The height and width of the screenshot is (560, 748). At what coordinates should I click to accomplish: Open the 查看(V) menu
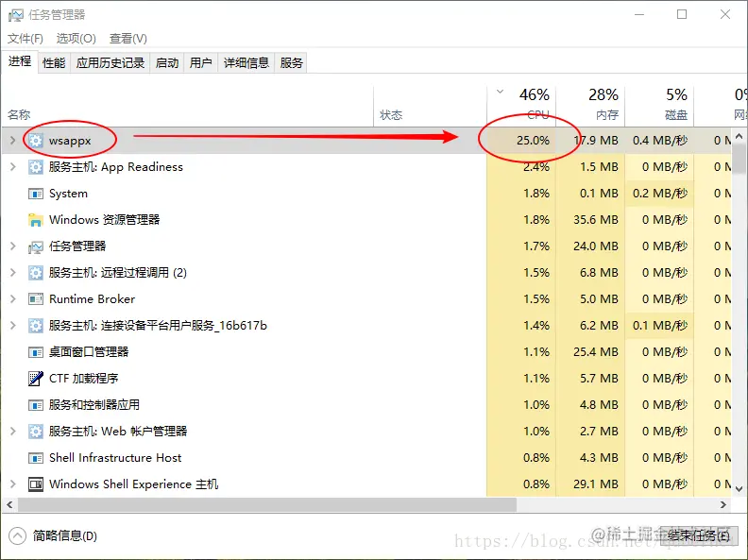pos(127,38)
